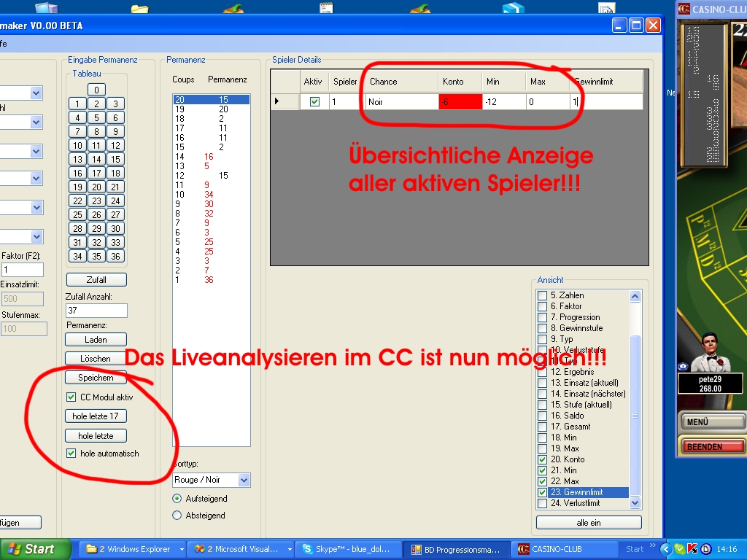
Task: Click Noir chance cell of Spieler 1
Action: [x=402, y=101]
